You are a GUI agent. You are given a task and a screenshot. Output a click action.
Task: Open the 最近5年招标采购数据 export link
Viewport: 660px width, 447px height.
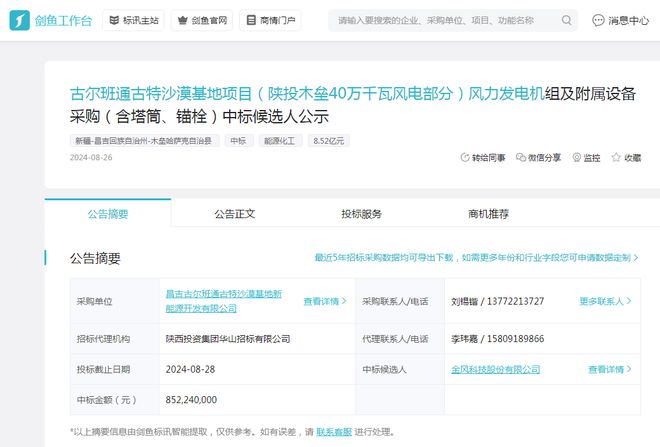476,258
